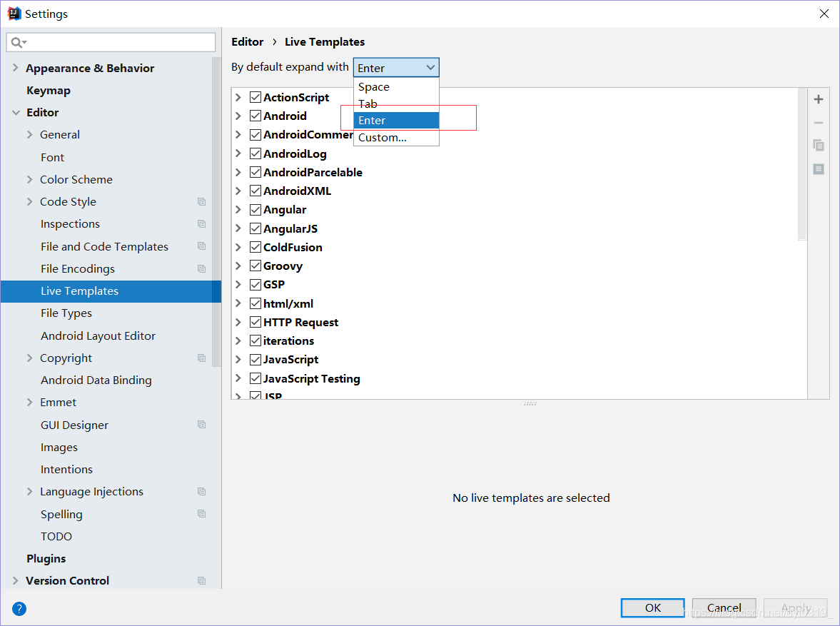Click the Cancel button
The image size is (840, 626).
click(x=724, y=607)
